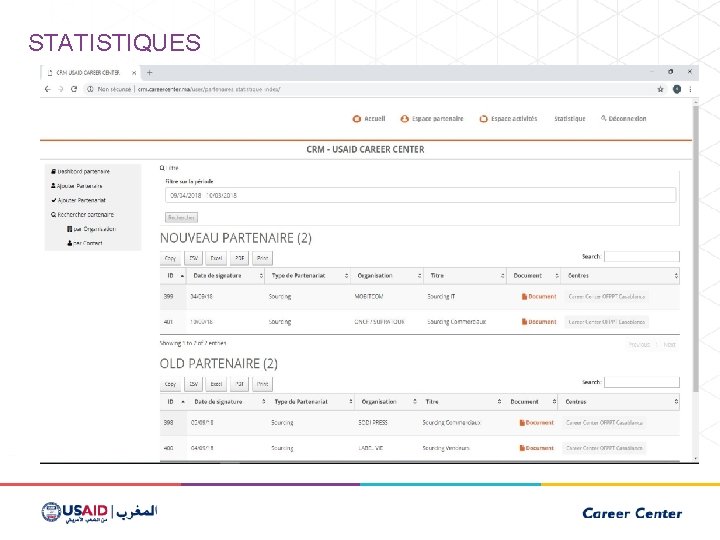Open Document link for row 401

pos(539,322)
